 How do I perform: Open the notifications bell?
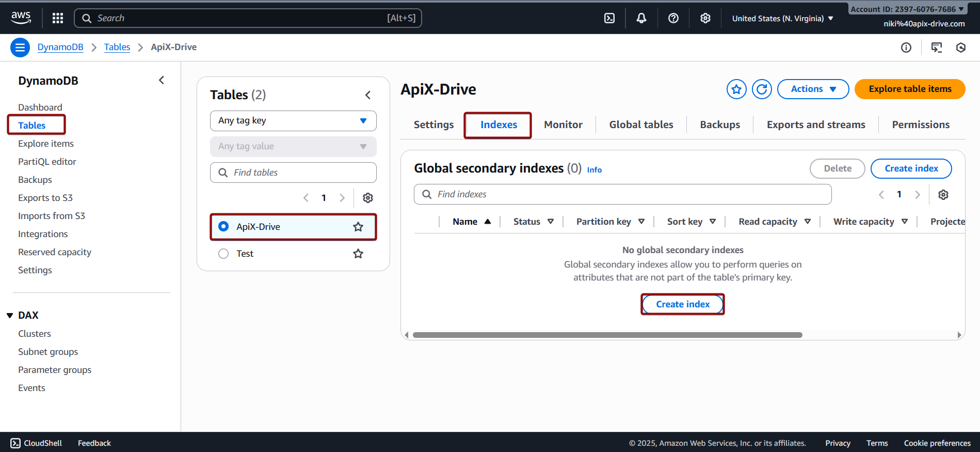641,18
